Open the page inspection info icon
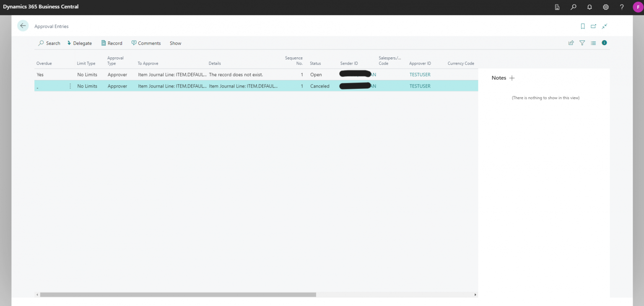 coord(604,43)
